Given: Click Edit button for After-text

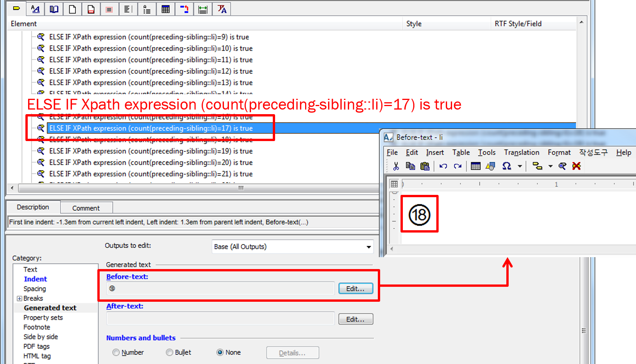Looking at the screenshot, I should tap(356, 319).
